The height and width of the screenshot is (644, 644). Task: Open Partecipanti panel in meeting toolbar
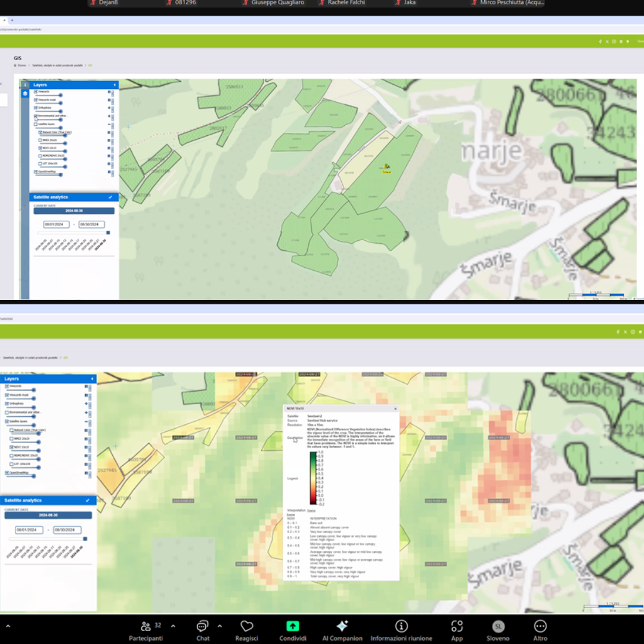[x=146, y=630]
